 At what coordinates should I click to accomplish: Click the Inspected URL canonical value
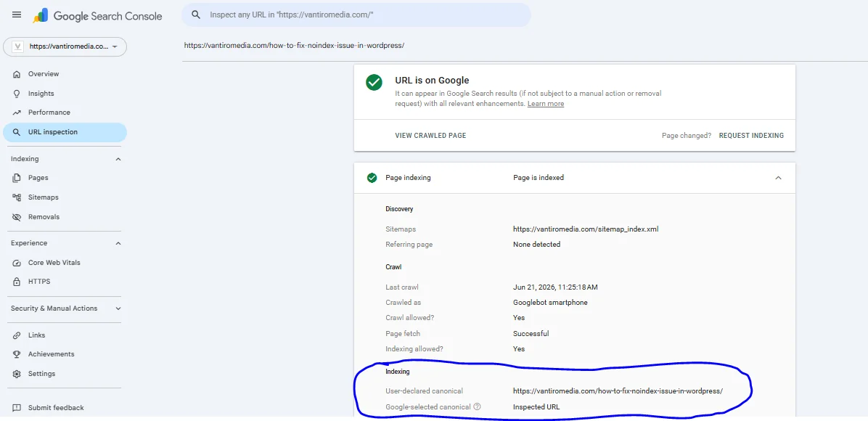click(x=536, y=406)
